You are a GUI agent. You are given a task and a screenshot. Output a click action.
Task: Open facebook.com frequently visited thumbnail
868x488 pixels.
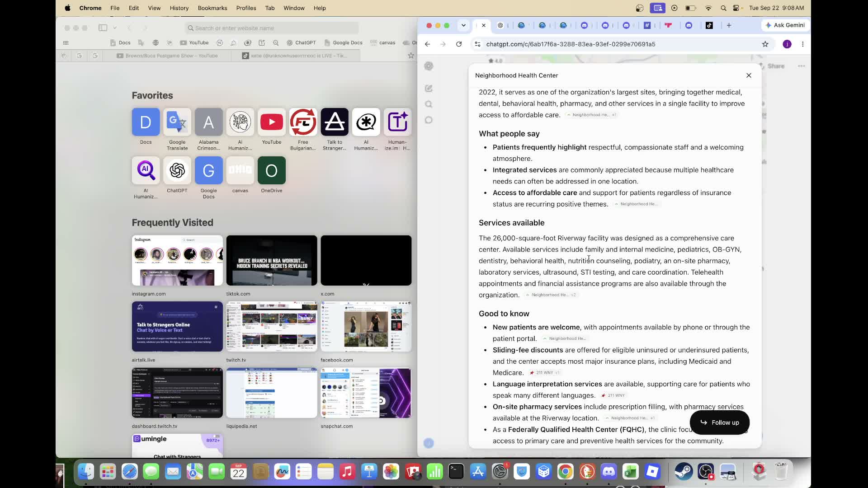coord(366,326)
